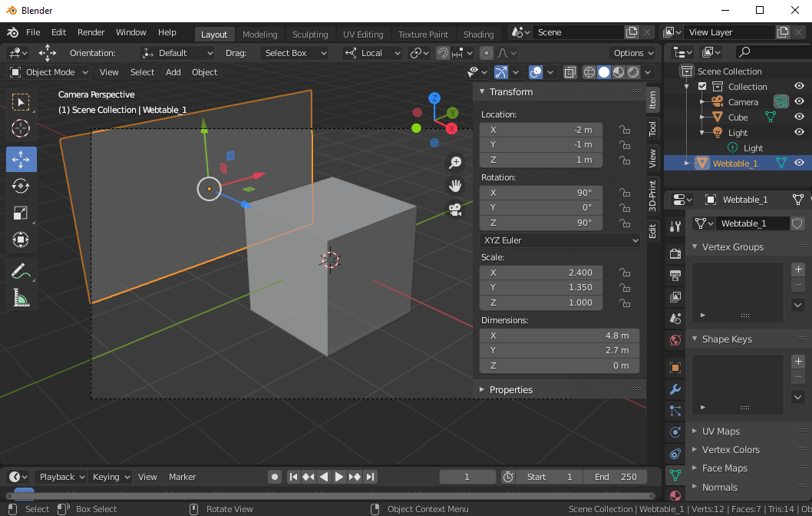
Task: Toggle visibility of the Light object
Action: pyautogui.click(x=800, y=132)
